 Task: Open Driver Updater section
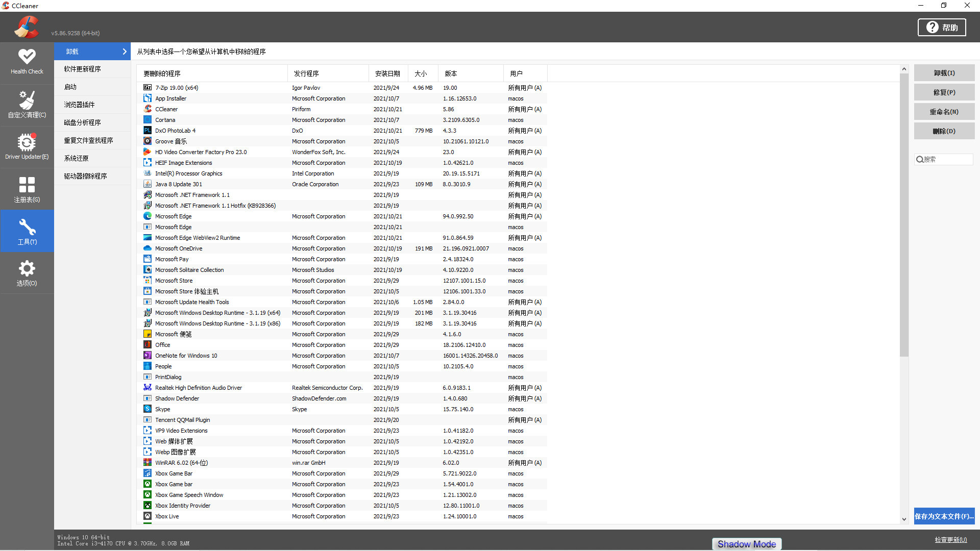27,147
